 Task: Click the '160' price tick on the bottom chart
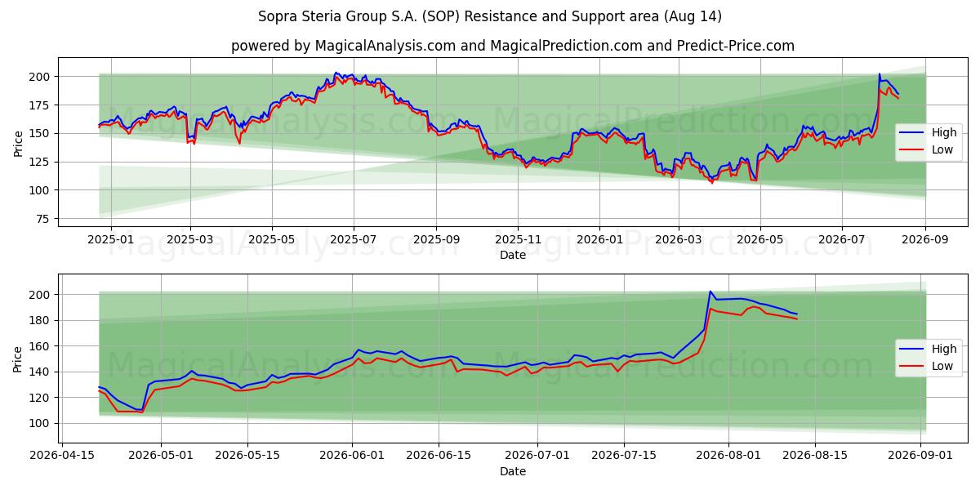click(42, 346)
